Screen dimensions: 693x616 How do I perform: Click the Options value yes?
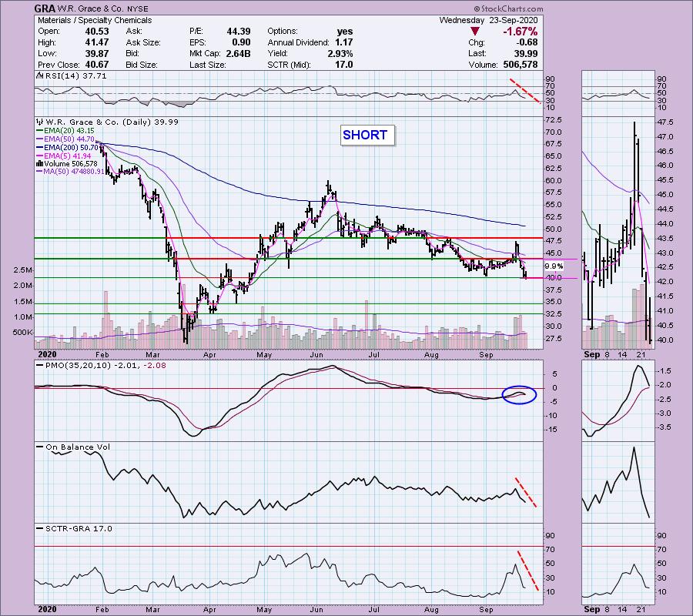point(345,32)
